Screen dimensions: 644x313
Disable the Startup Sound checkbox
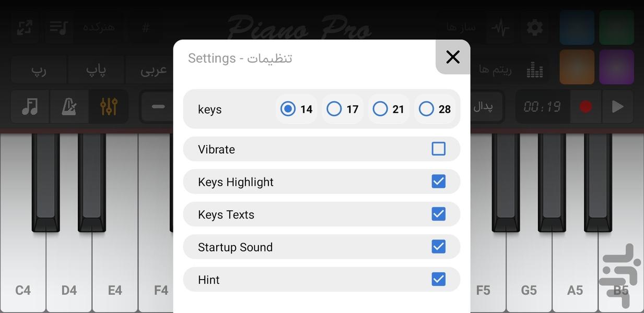point(438,247)
